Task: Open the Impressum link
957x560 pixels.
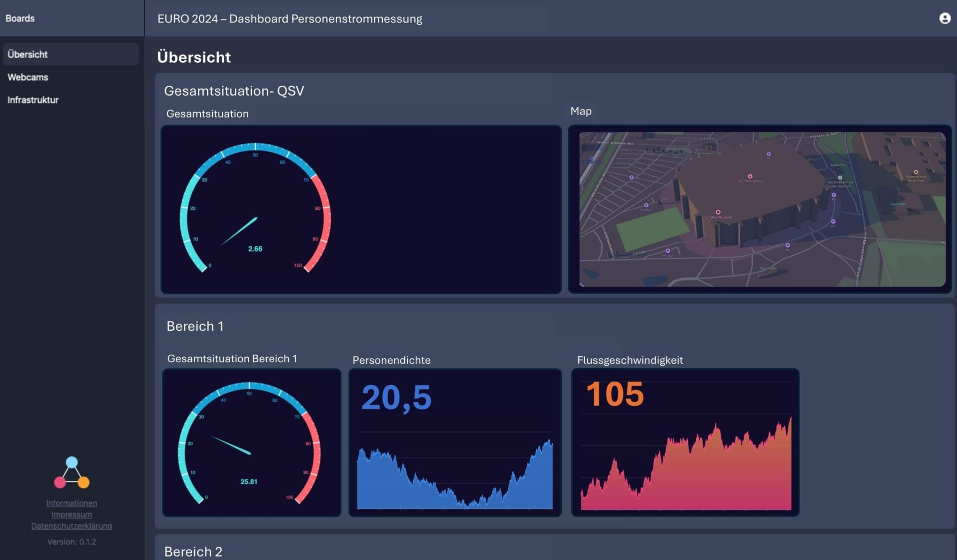Action: coord(71,514)
